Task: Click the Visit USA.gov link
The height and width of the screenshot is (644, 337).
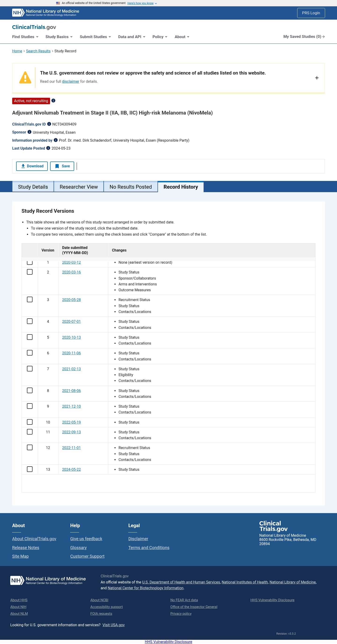Action: click(x=114, y=625)
